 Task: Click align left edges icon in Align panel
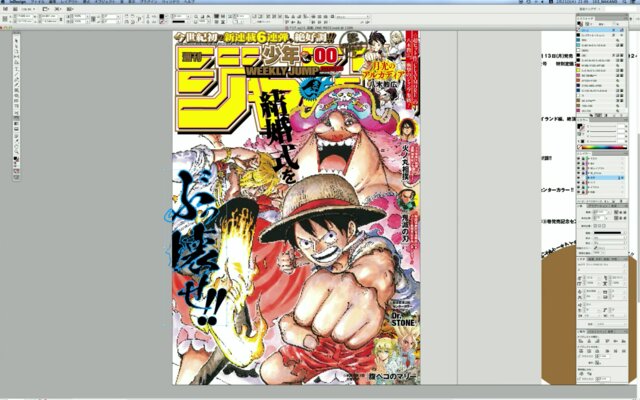581,341
